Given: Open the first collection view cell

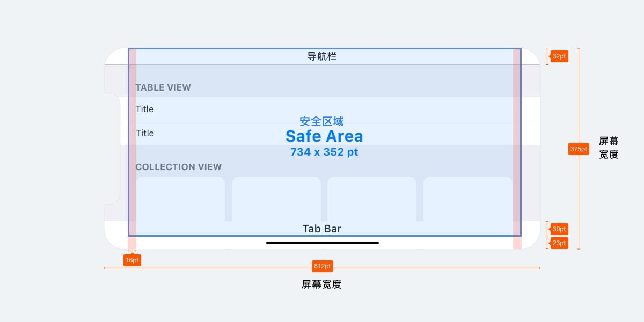Looking at the screenshot, I should pos(180,199).
